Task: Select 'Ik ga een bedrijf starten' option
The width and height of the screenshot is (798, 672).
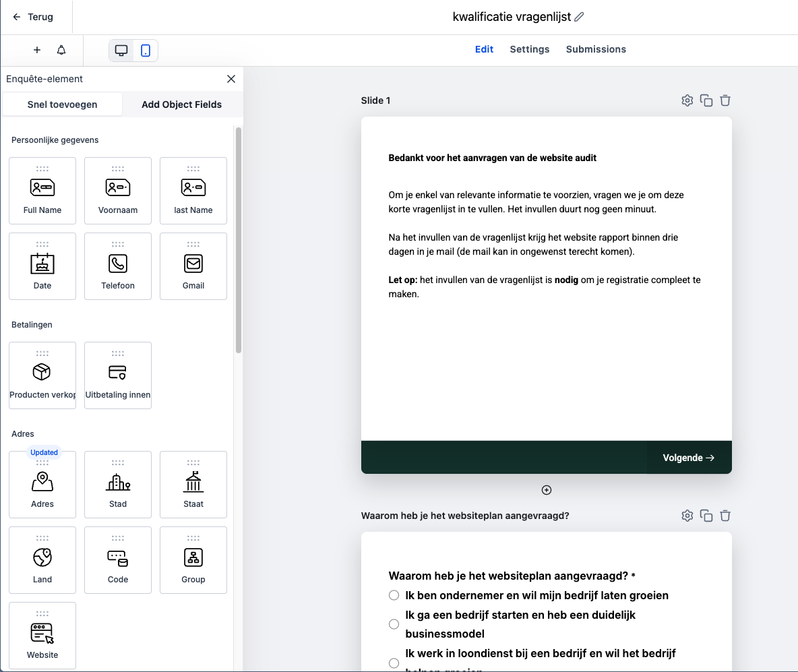Action: coord(394,624)
